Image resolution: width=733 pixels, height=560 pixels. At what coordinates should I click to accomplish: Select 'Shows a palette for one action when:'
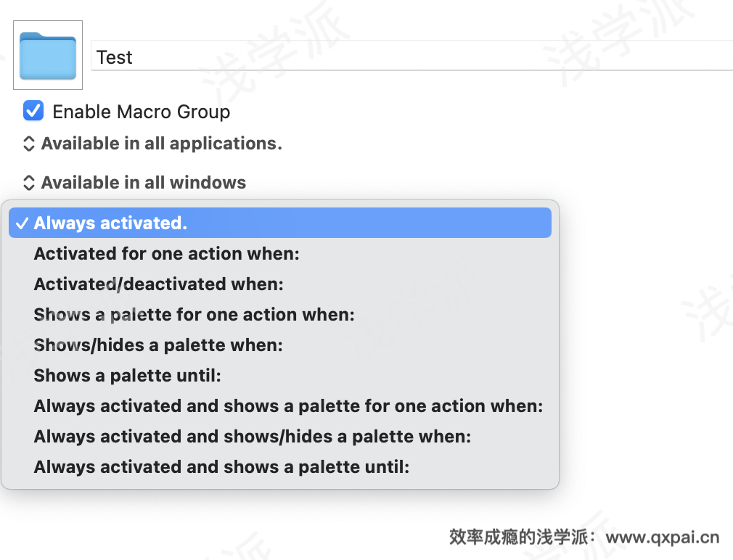(194, 315)
